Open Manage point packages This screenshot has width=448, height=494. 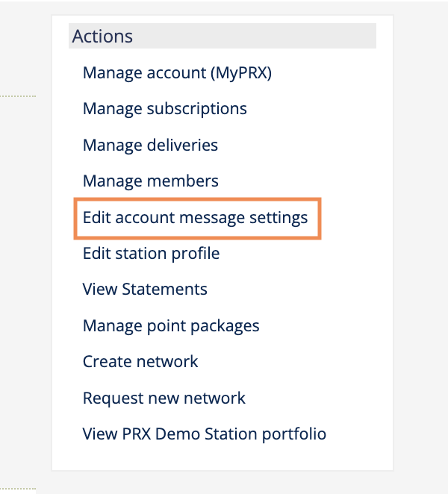point(171,326)
